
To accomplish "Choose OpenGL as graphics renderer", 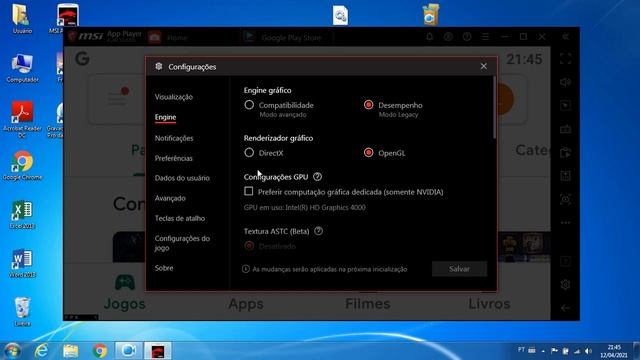I will (x=369, y=153).
